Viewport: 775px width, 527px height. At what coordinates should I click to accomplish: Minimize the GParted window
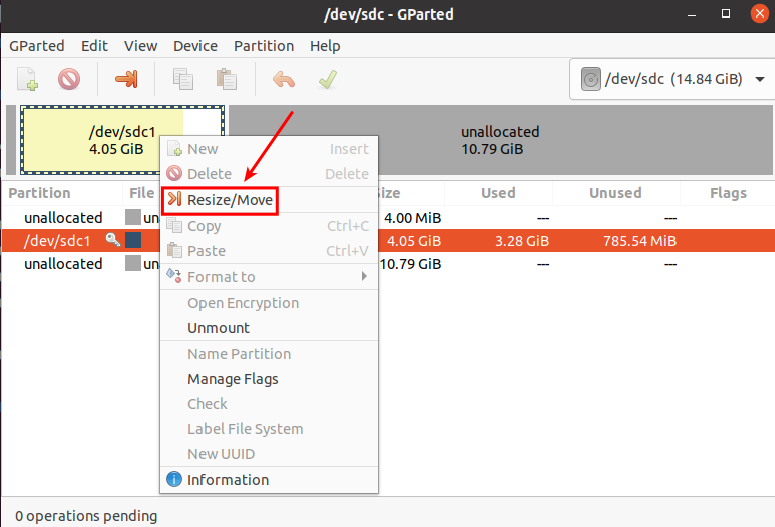(692, 14)
